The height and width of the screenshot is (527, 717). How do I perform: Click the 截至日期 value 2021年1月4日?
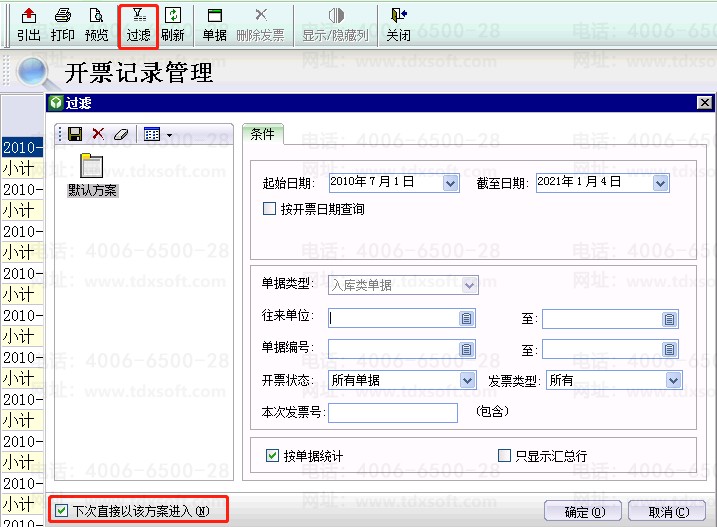pos(578,182)
